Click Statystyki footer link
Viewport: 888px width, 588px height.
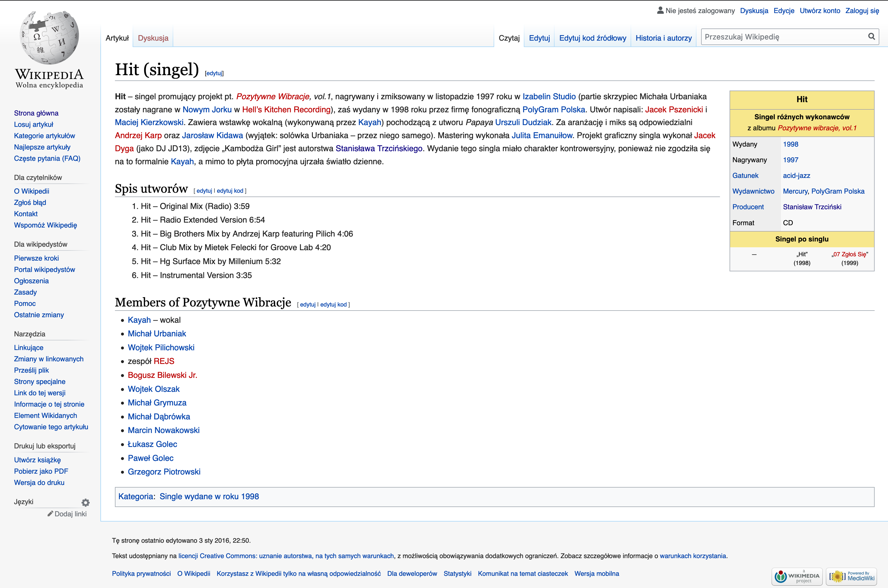pyautogui.click(x=457, y=573)
